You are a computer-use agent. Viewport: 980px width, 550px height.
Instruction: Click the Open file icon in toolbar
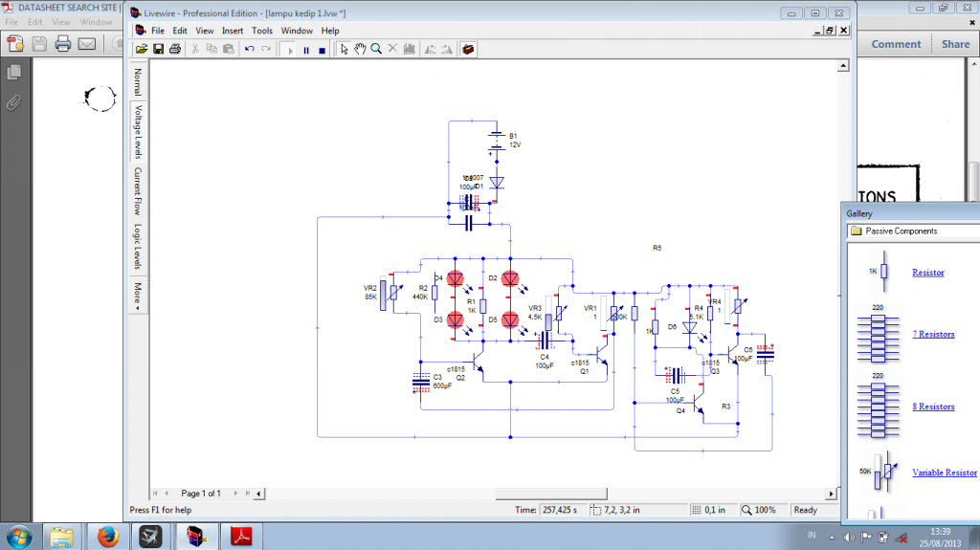(142, 50)
